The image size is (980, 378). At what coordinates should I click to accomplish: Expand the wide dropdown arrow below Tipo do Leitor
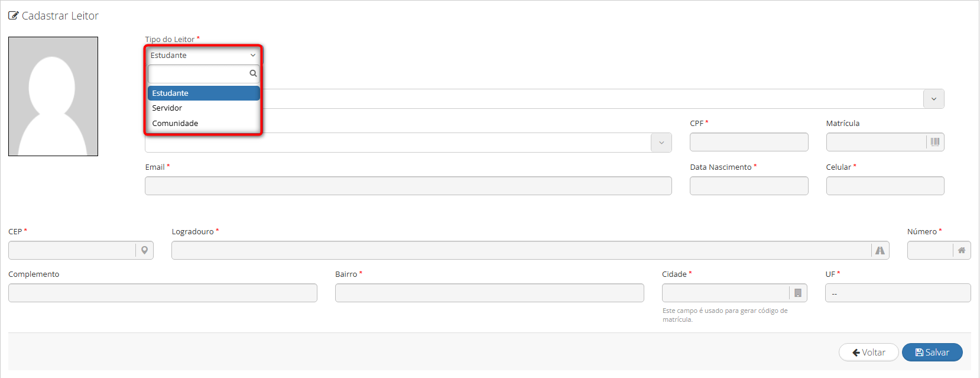[934, 99]
